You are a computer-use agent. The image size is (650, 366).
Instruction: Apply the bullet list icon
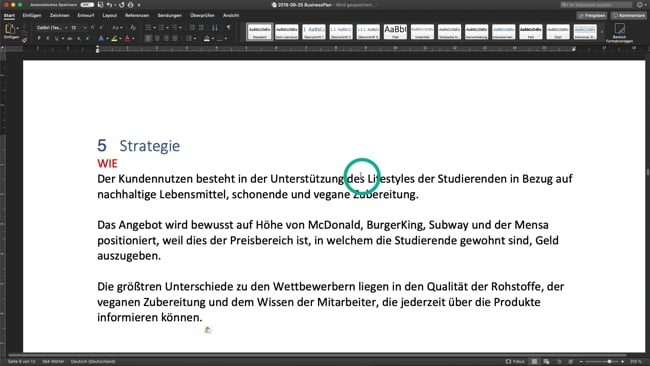[148, 28]
